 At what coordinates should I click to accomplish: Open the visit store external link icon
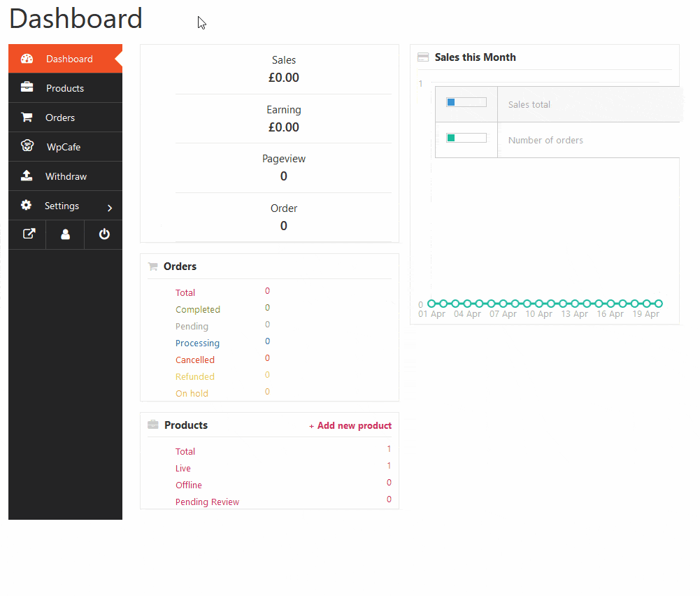pyautogui.click(x=29, y=234)
